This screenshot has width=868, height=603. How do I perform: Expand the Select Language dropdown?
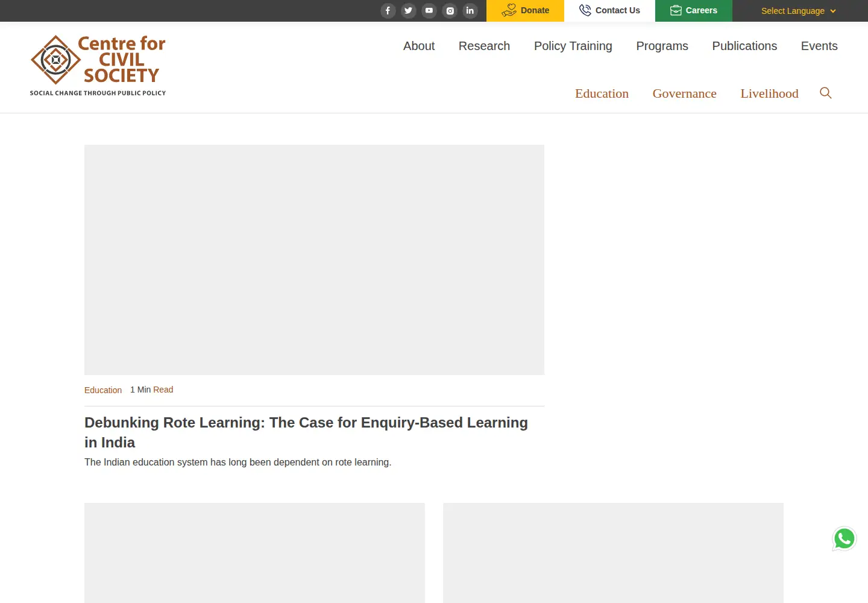(x=799, y=11)
